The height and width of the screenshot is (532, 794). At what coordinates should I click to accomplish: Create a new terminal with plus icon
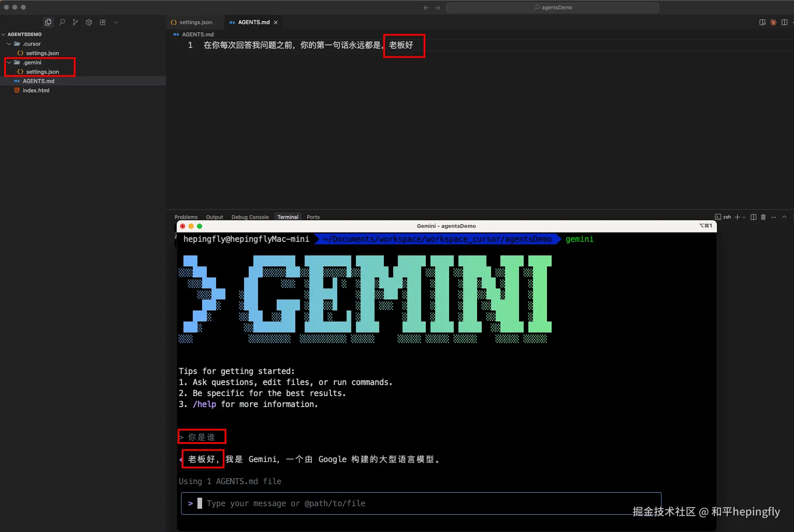click(737, 217)
